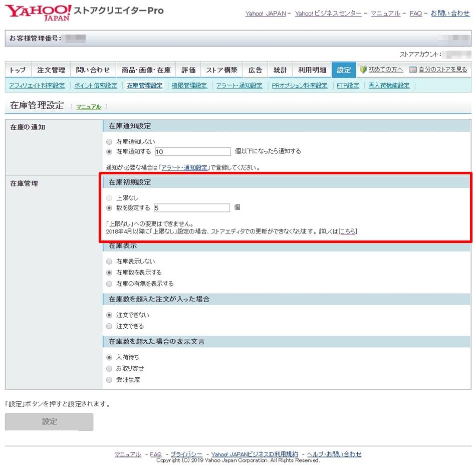The image size is (476, 467).
Task: Open the トップ tab
Action: (x=18, y=70)
